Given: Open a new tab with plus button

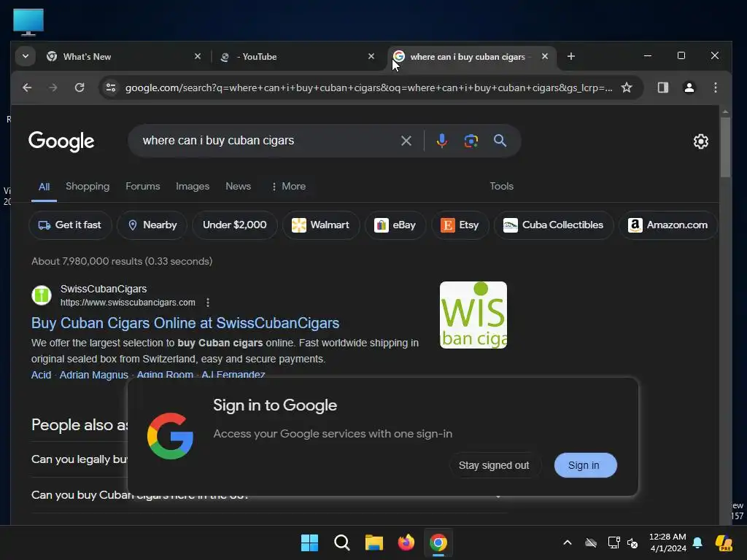Looking at the screenshot, I should pos(570,56).
